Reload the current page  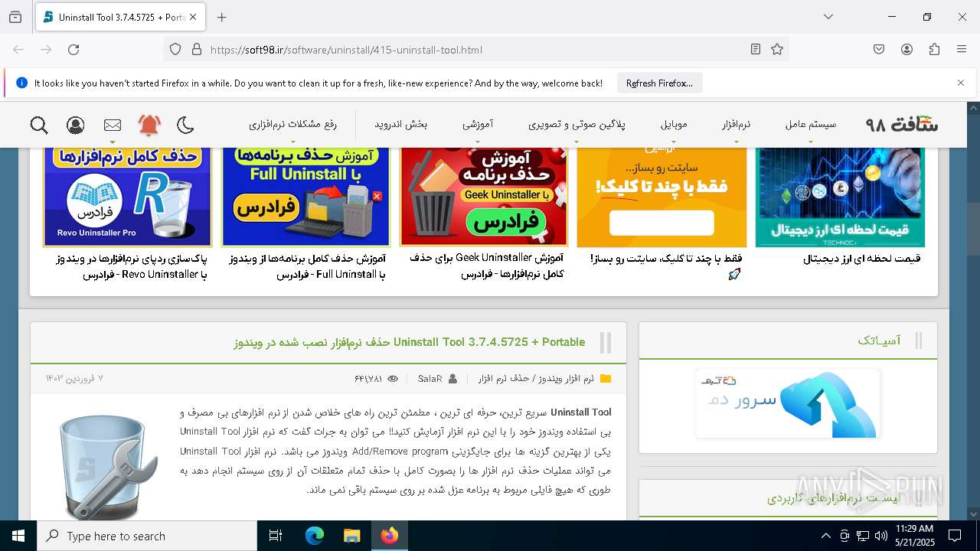tap(73, 49)
